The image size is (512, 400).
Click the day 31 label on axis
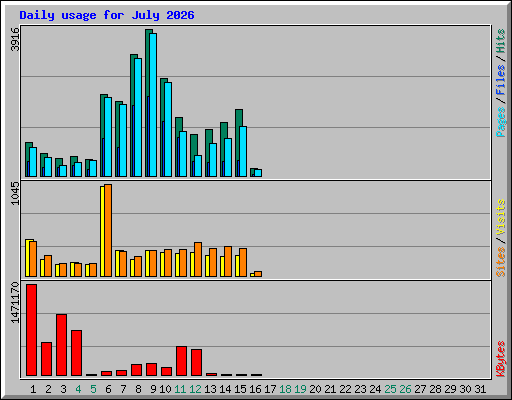480,389
